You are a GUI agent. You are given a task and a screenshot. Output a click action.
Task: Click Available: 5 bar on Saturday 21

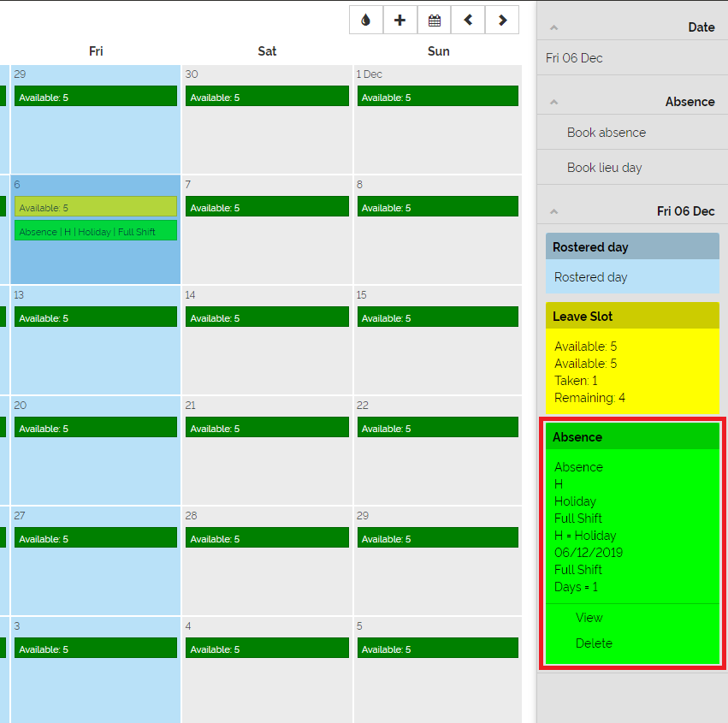[x=267, y=427]
